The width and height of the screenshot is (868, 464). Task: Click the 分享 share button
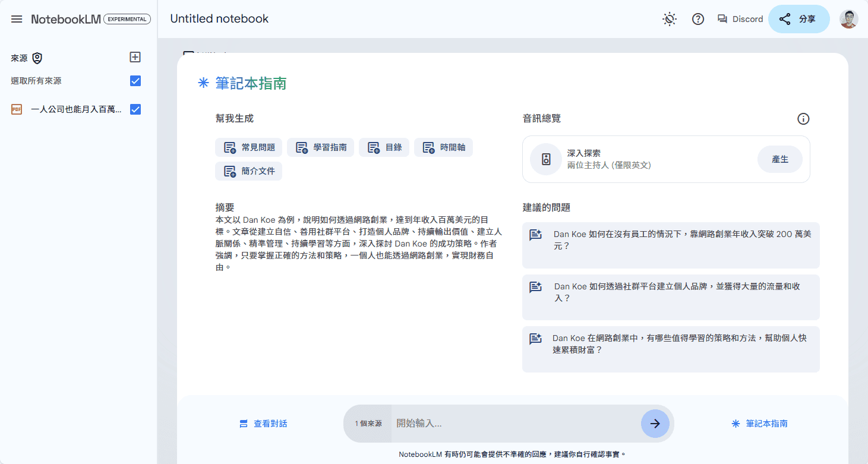[x=799, y=19]
